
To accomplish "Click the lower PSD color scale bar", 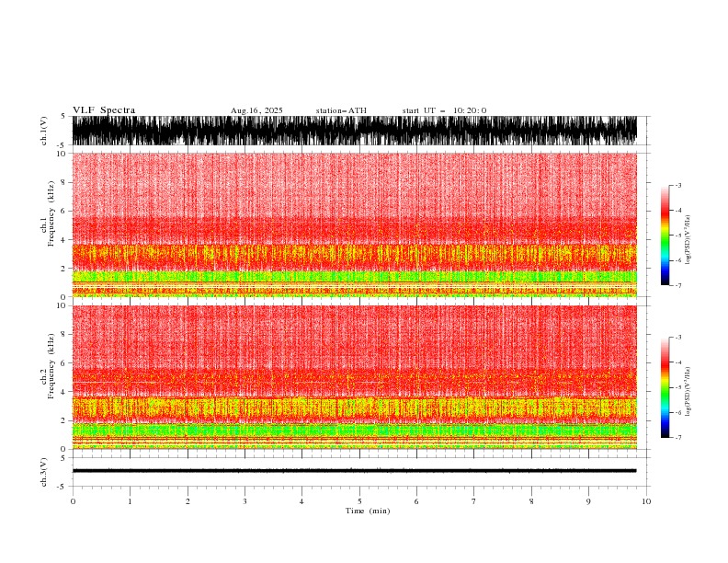I will coord(665,387).
